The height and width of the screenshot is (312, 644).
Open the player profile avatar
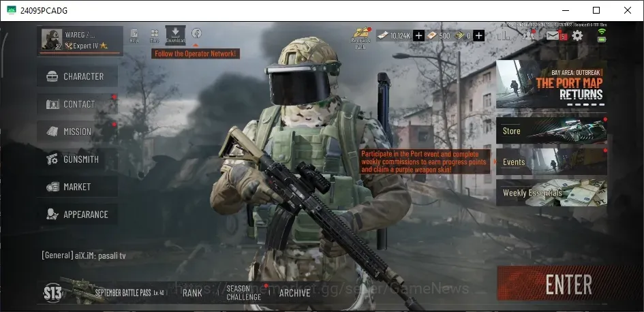tap(52, 40)
